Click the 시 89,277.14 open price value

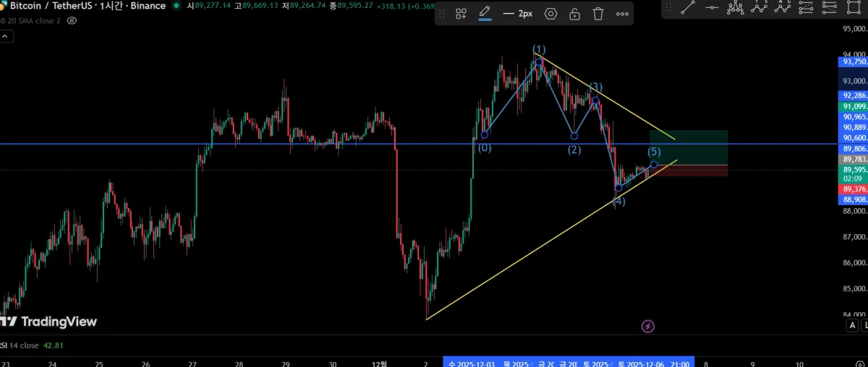208,5
